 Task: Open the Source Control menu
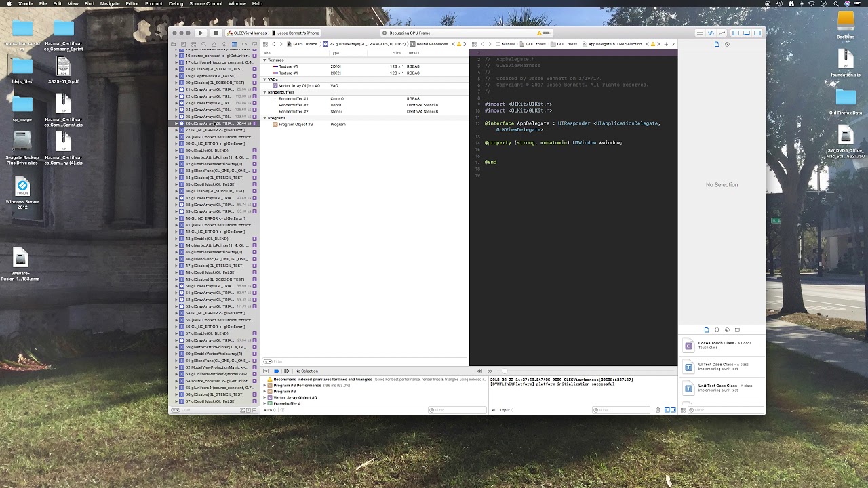point(205,4)
